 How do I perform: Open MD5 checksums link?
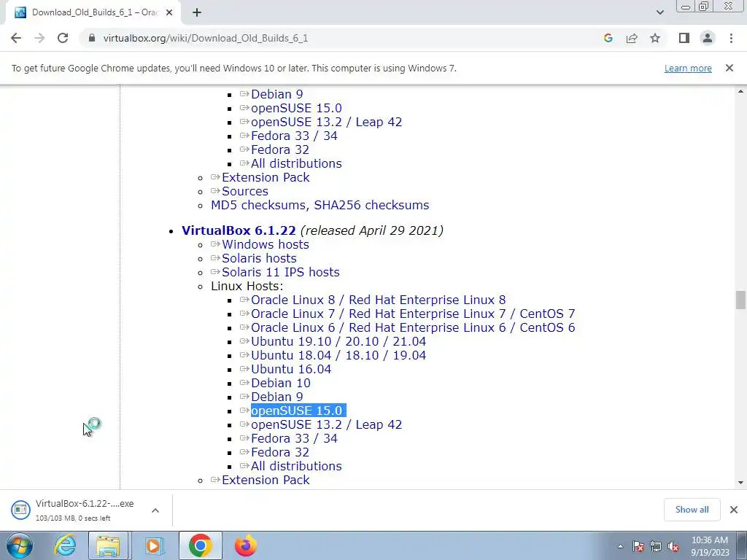pos(258,205)
